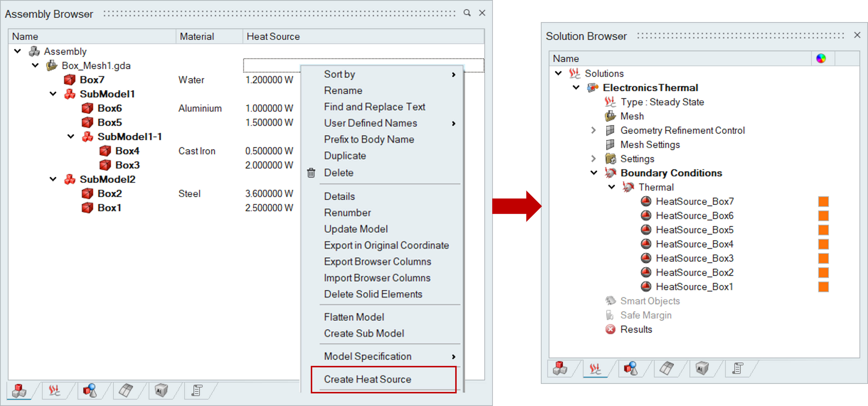This screenshot has height=406, width=868.
Task: Open the Solution tab in Assembly Browser footer
Action: point(55,391)
